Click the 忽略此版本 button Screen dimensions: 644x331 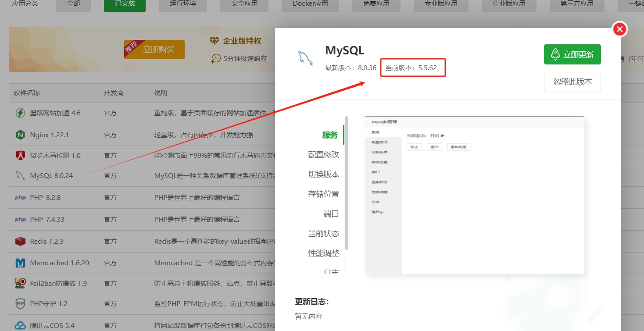pos(572,82)
